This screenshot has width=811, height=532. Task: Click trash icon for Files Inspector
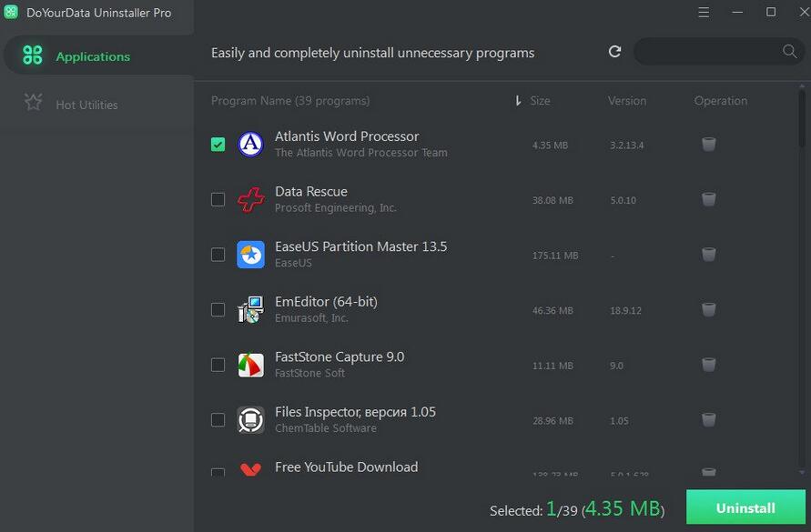pyautogui.click(x=708, y=420)
